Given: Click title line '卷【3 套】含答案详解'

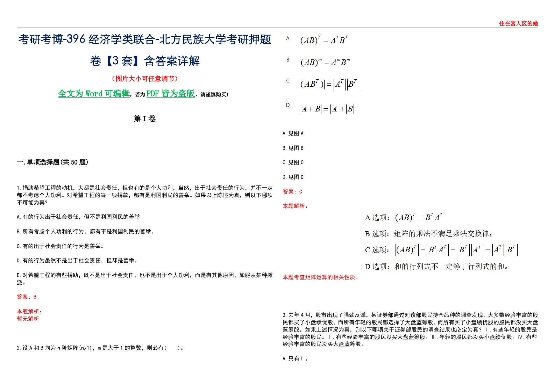Looking at the screenshot, I should [145, 61].
